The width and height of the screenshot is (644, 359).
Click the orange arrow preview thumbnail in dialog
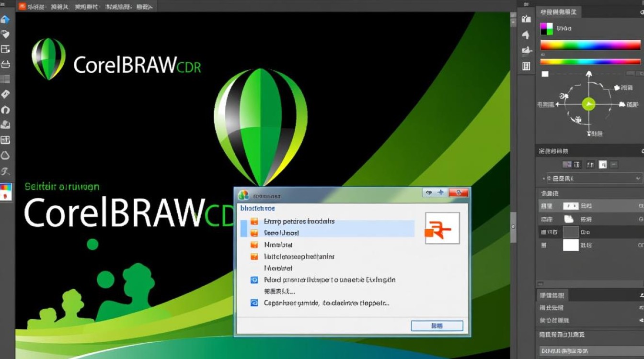coord(442,229)
